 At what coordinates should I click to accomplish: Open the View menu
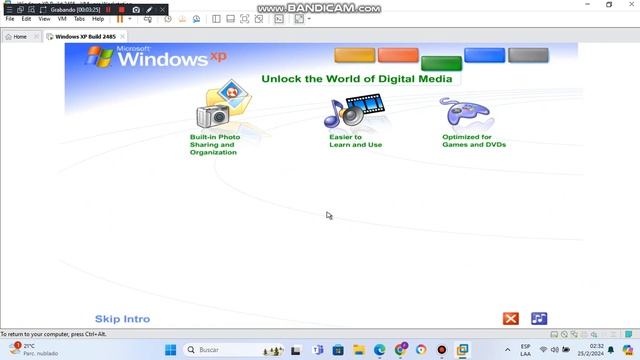(44, 19)
